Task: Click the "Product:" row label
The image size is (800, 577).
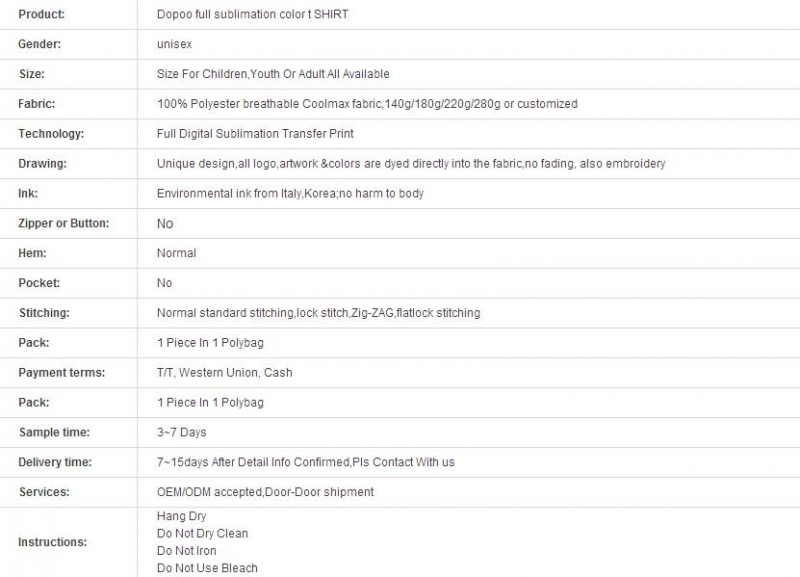Action: tap(41, 14)
